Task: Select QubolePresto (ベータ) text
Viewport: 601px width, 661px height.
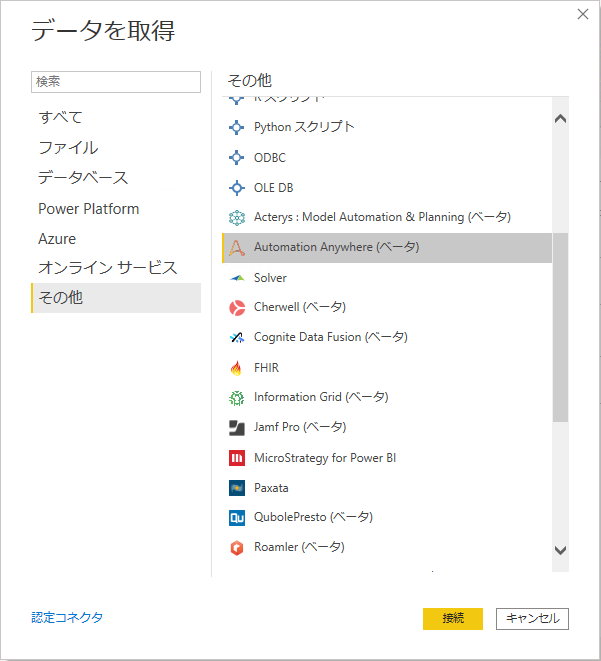Action: [x=313, y=518]
